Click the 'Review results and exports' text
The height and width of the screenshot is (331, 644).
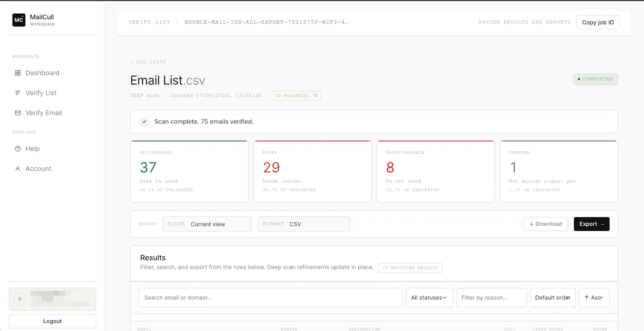[524, 22]
